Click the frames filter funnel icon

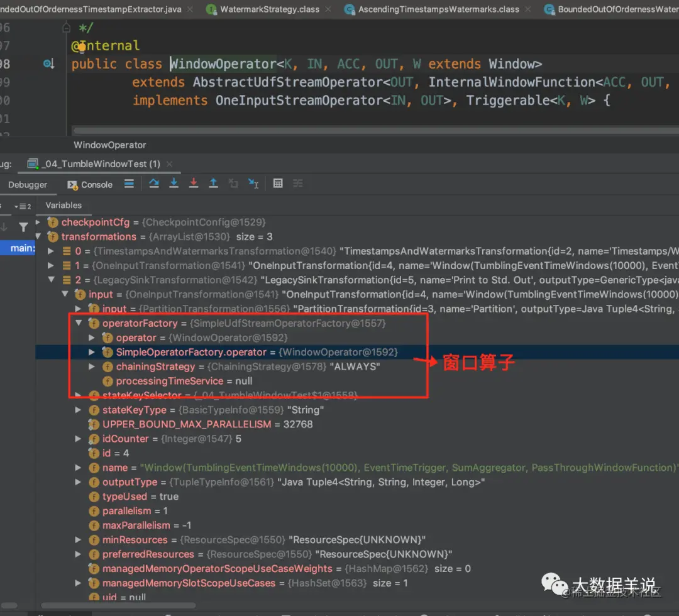23,227
